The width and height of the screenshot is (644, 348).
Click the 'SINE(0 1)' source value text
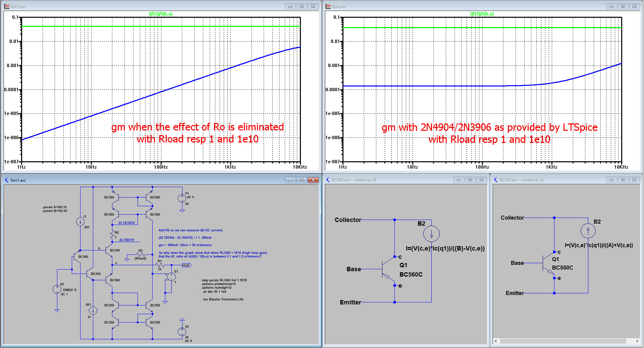(x=70, y=290)
